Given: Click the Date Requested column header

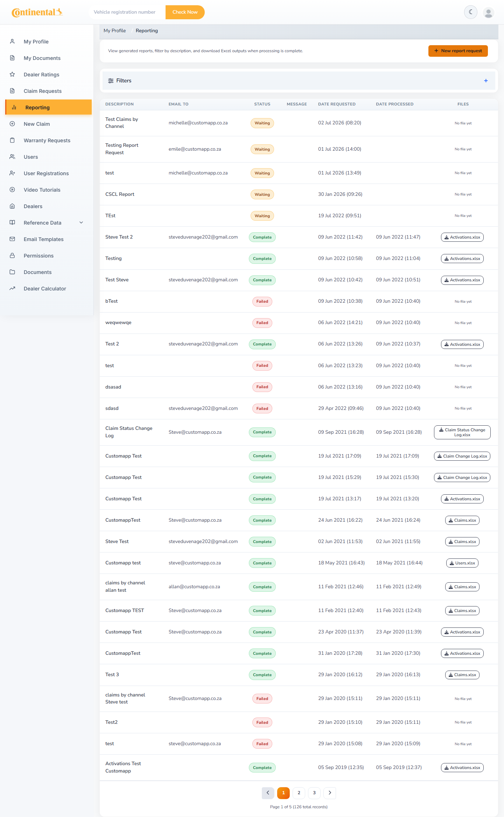Looking at the screenshot, I should point(337,104).
